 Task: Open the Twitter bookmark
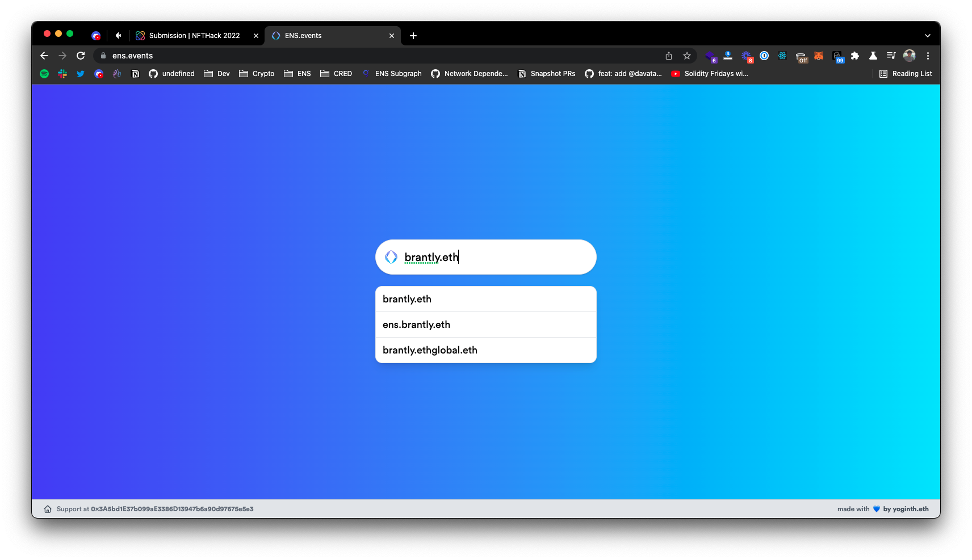point(81,74)
